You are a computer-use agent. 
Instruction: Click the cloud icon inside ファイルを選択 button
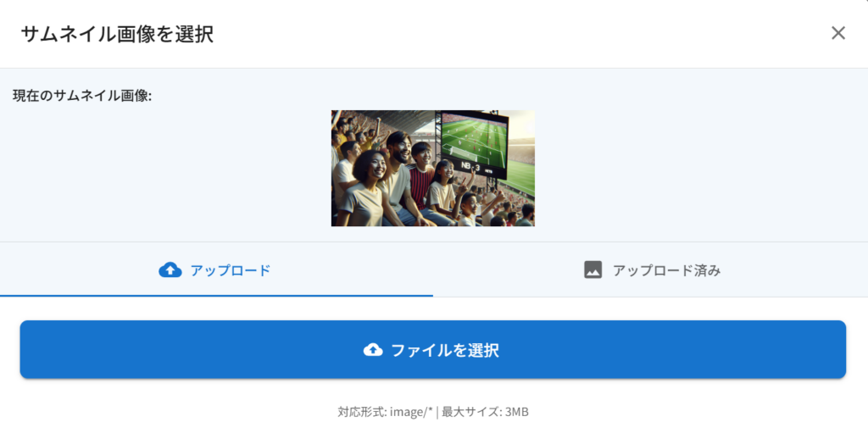[373, 350]
